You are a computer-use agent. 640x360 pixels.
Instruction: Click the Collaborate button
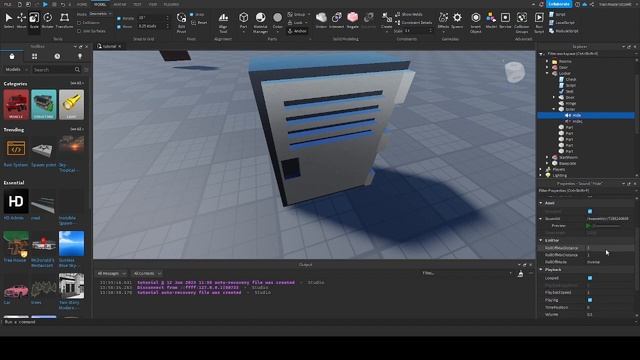(559, 4)
